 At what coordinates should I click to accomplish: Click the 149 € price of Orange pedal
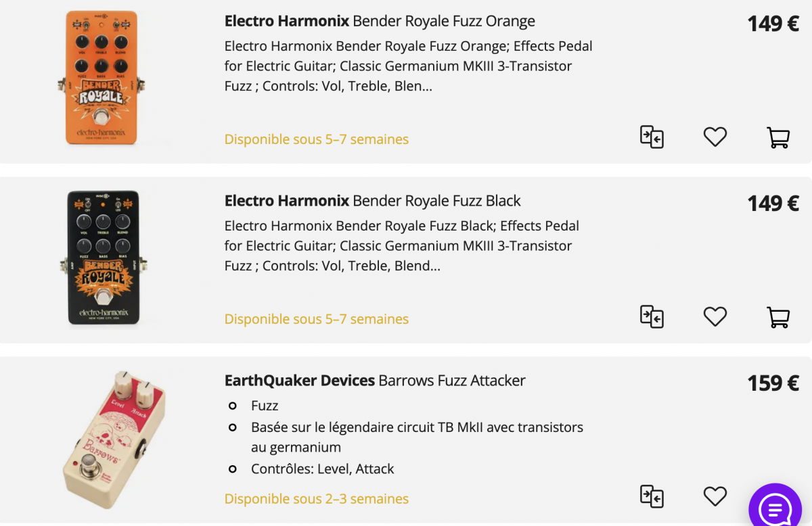(x=773, y=24)
